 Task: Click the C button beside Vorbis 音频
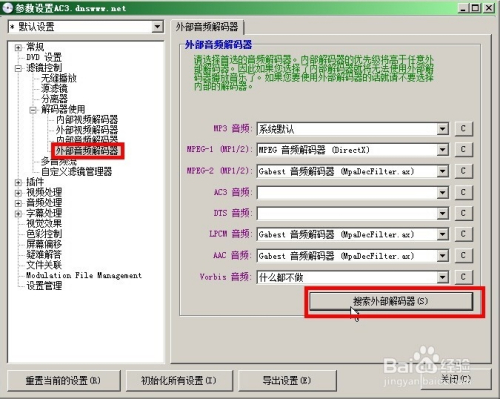[463, 277]
